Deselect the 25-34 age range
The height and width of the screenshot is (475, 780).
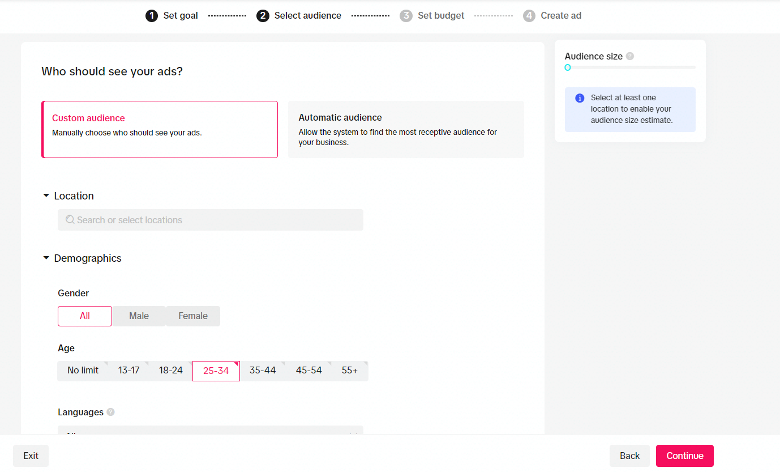coord(216,371)
